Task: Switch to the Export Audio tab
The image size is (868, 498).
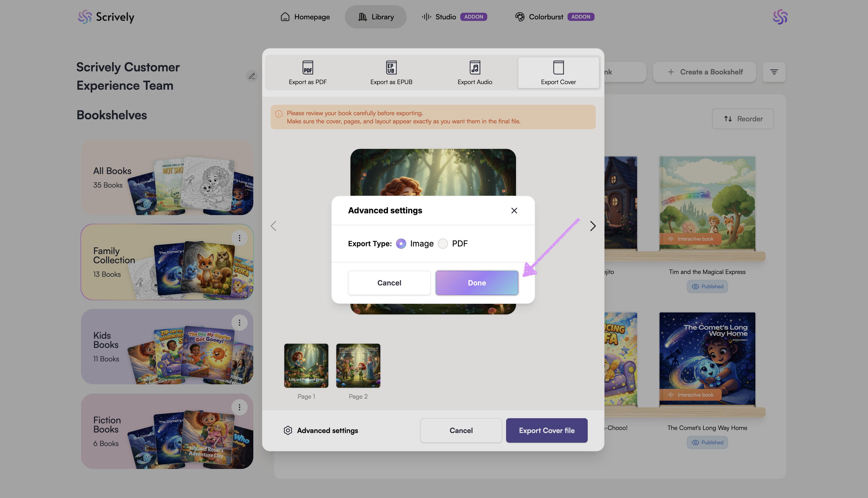Action: (x=475, y=73)
